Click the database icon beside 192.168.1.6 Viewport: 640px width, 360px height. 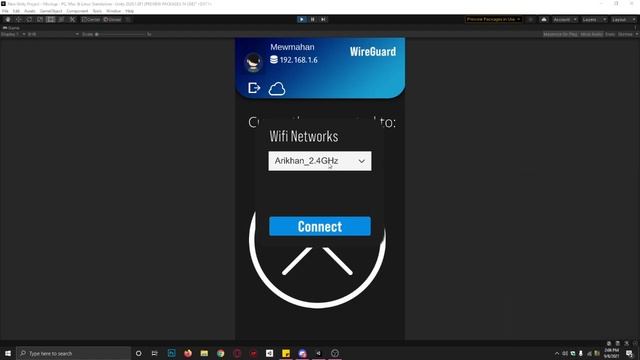(x=274, y=60)
